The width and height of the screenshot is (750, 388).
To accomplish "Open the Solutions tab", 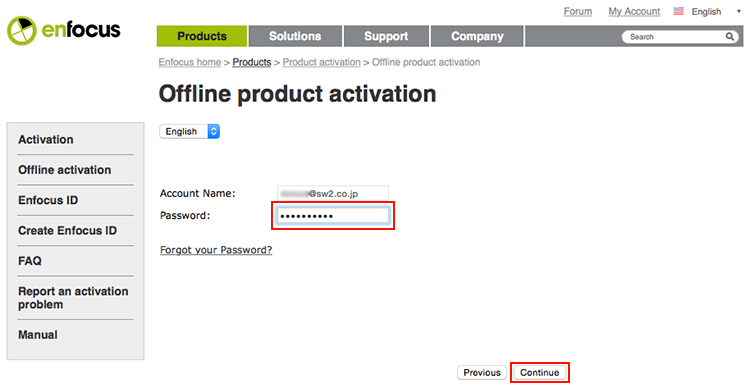I will 295,36.
